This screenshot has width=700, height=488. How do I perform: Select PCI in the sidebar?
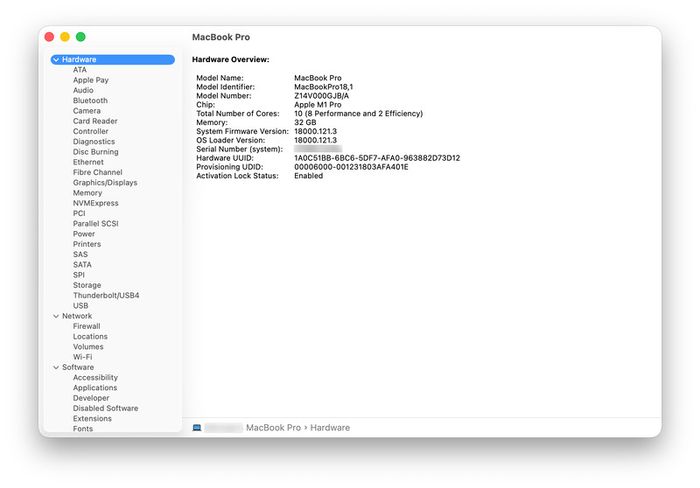[79, 213]
